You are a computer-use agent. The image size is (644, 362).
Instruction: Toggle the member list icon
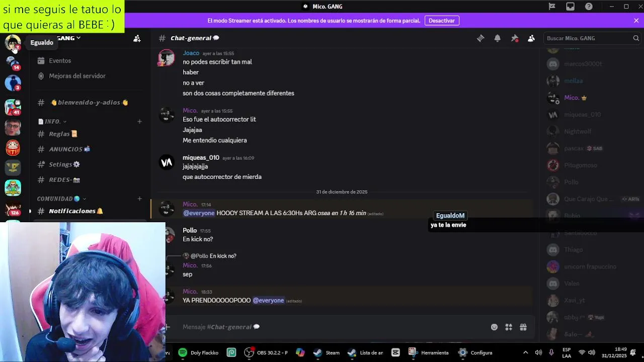(531, 38)
